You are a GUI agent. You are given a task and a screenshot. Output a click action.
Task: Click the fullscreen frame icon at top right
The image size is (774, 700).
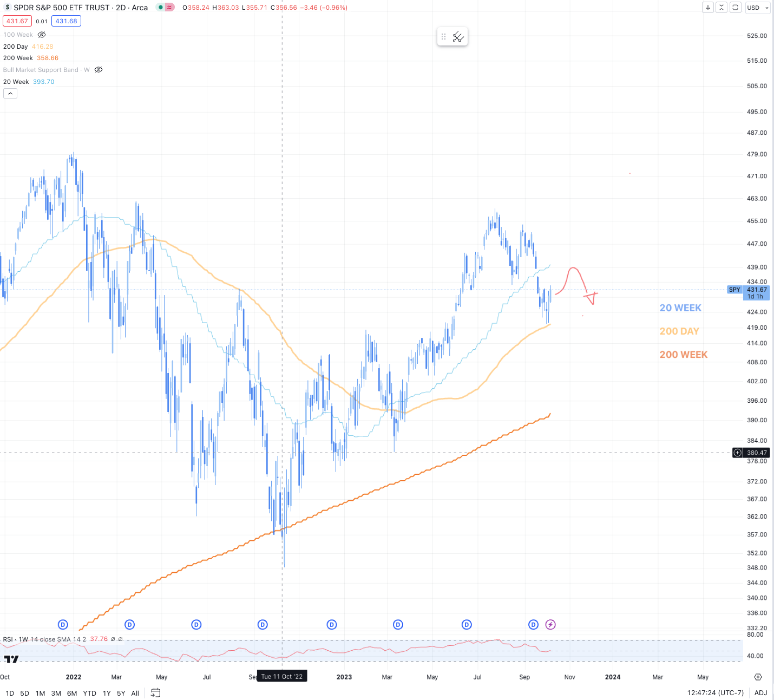[x=735, y=8]
